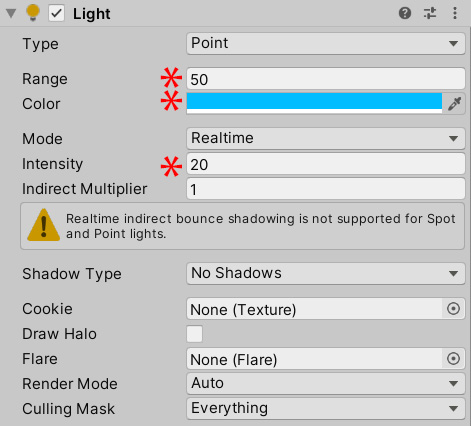Open the Type dropdown set to Point
Image resolution: width=471 pixels, height=426 pixels.
[x=326, y=43]
